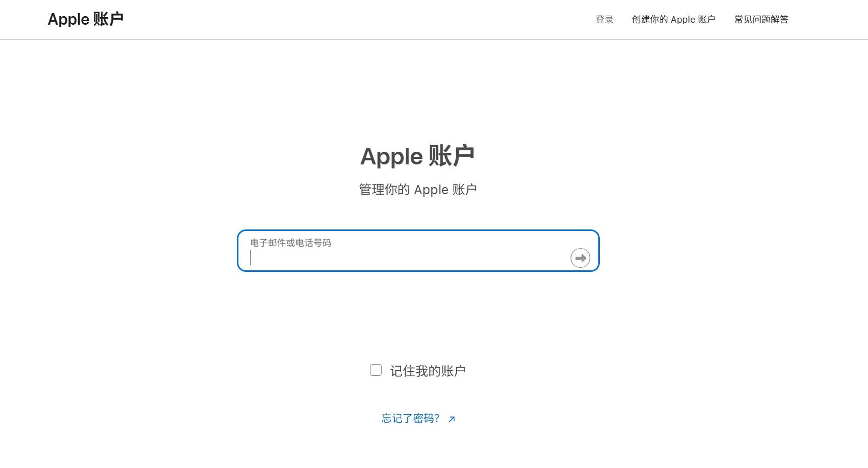Open the 登录 navigation item
The image size is (868, 468).
pos(604,20)
